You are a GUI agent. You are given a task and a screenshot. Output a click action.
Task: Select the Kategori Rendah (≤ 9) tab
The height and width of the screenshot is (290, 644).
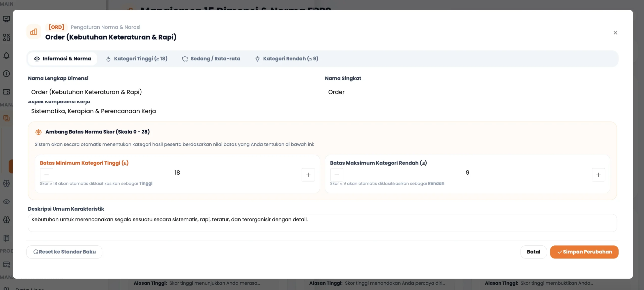pyautogui.click(x=286, y=59)
